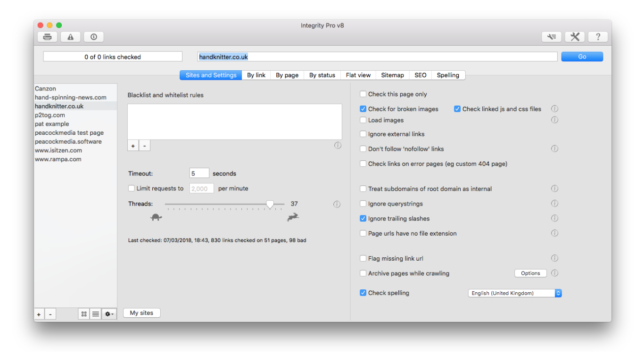Turn off Check spelling
This screenshot has height=362, width=644.
363,293
